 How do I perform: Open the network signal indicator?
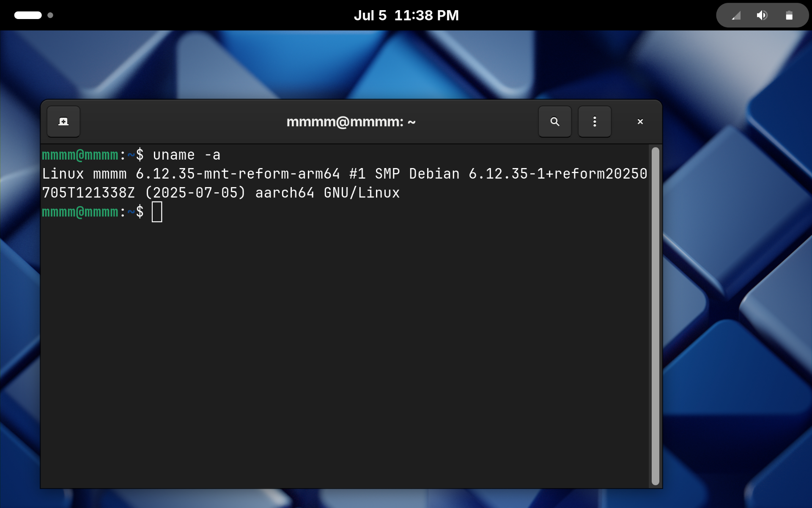tap(736, 16)
